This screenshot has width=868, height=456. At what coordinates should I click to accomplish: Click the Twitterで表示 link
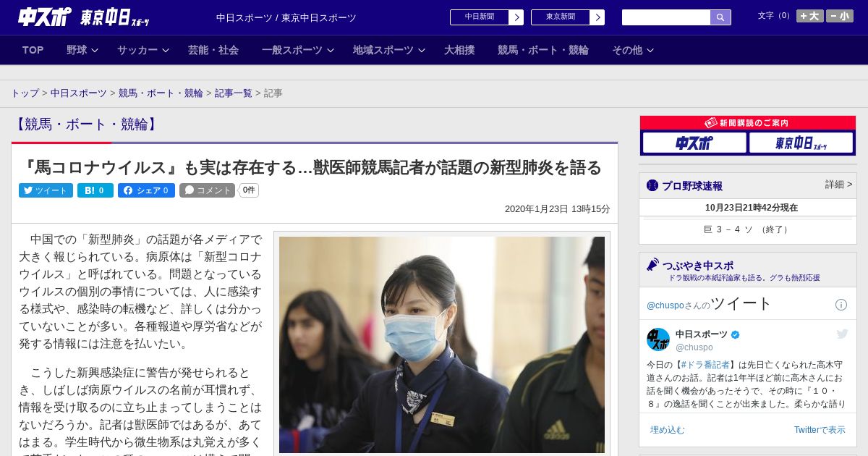coord(820,430)
